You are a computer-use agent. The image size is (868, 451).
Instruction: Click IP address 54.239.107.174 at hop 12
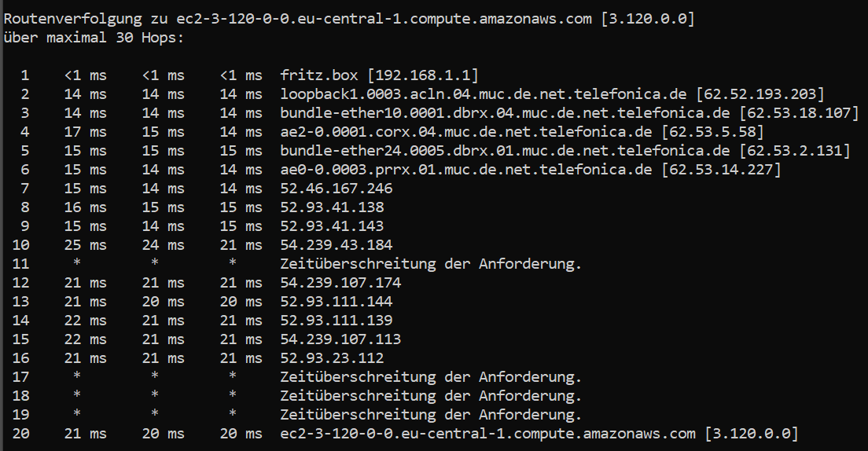[340, 283]
